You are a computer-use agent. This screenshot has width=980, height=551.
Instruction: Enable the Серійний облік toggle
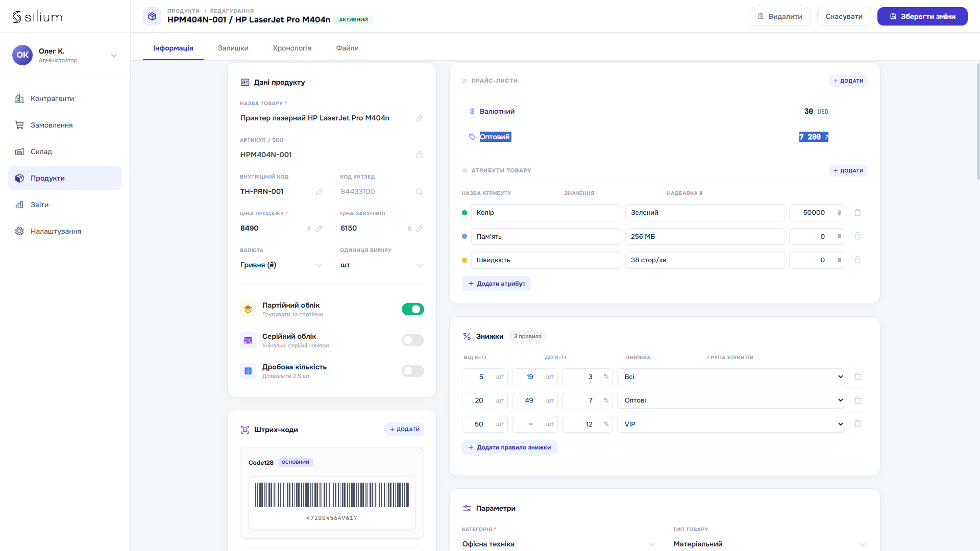click(x=413, y=340)
